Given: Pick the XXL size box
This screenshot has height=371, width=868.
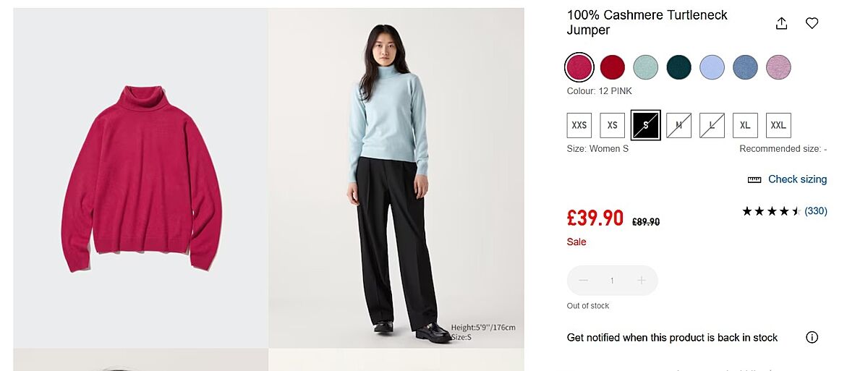Looking at the screenshot, I should tap(778, 125).
